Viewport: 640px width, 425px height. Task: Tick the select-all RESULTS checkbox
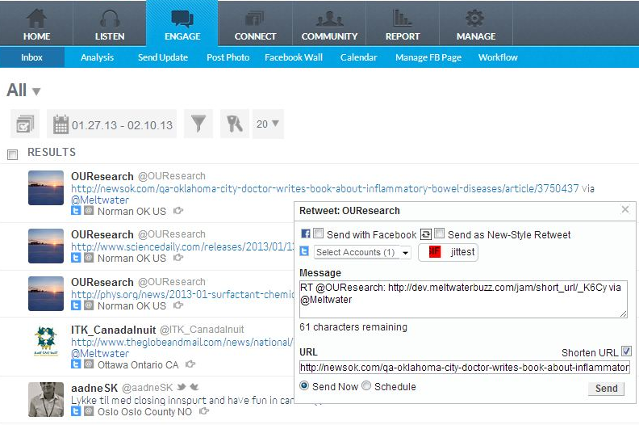tap(13, 154)
